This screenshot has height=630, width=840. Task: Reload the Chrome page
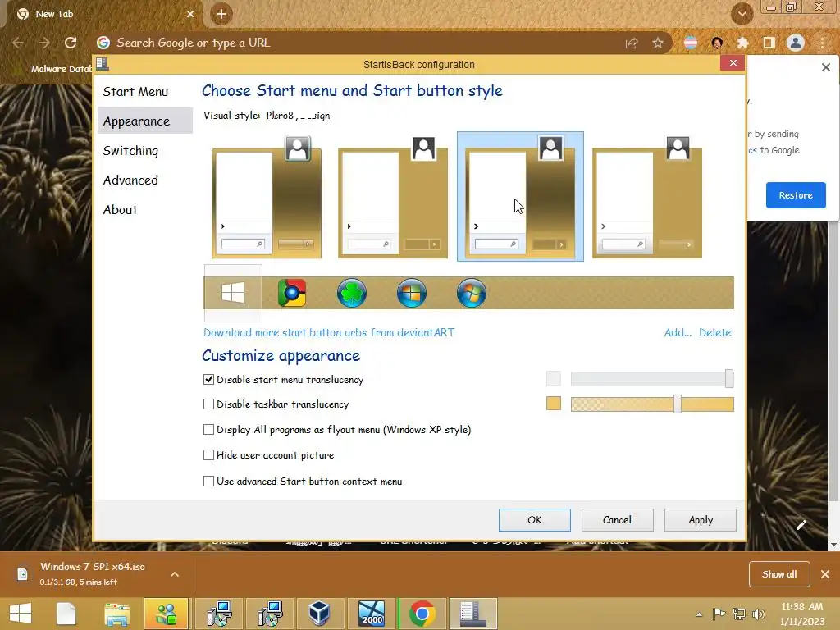pyautogui.click(x=71, y=43)
